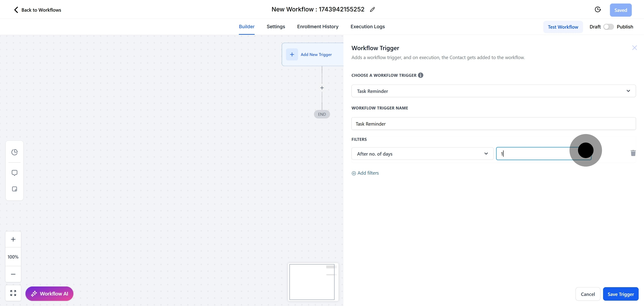644x306 pixels.
Task: Open version history clock icon
Action: coord(597,9)
